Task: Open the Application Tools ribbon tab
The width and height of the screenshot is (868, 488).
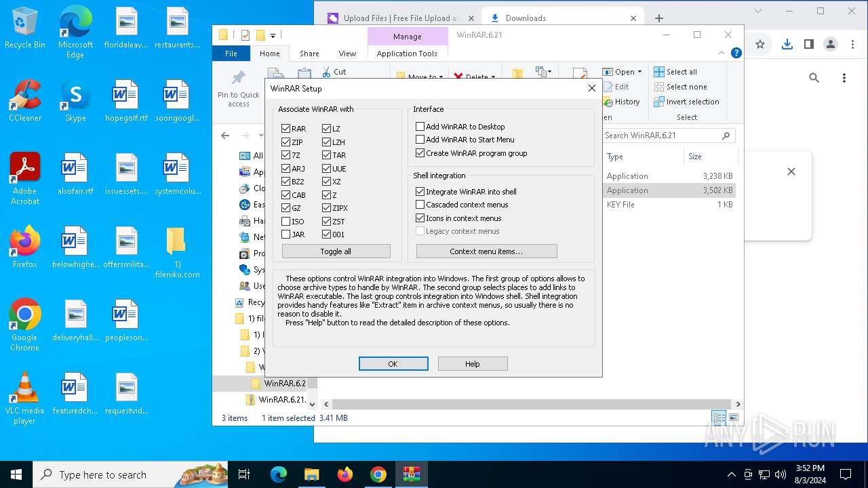Action: coord(407,54)
